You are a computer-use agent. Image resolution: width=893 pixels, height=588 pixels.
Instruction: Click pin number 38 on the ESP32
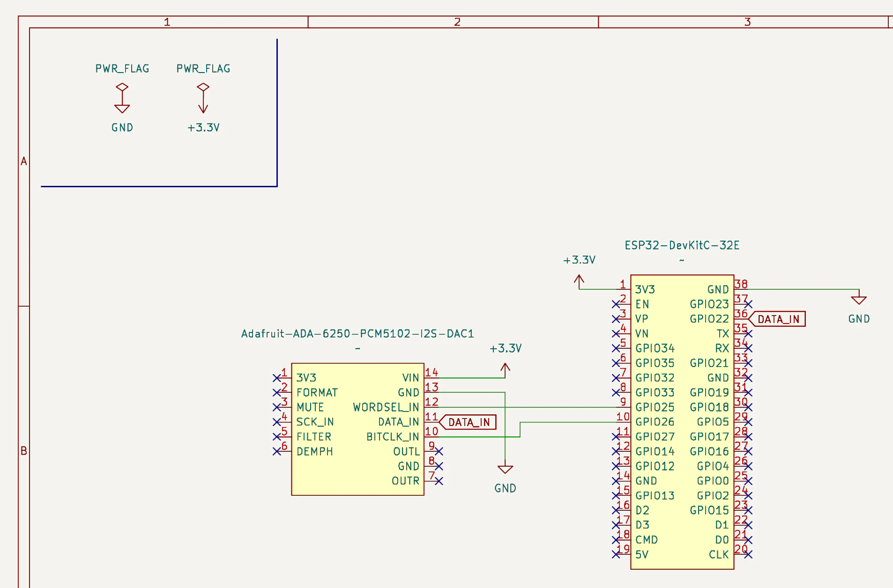[741, 284]
